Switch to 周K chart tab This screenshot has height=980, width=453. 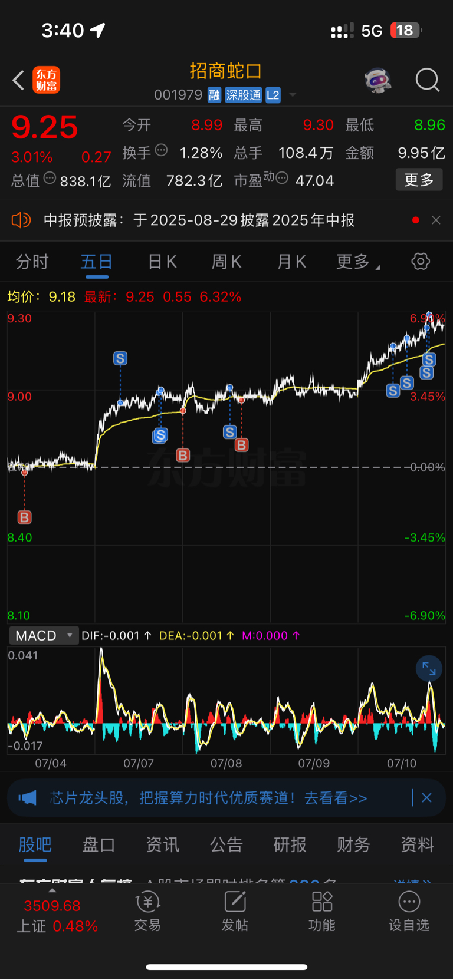click(x=226, y=262)
